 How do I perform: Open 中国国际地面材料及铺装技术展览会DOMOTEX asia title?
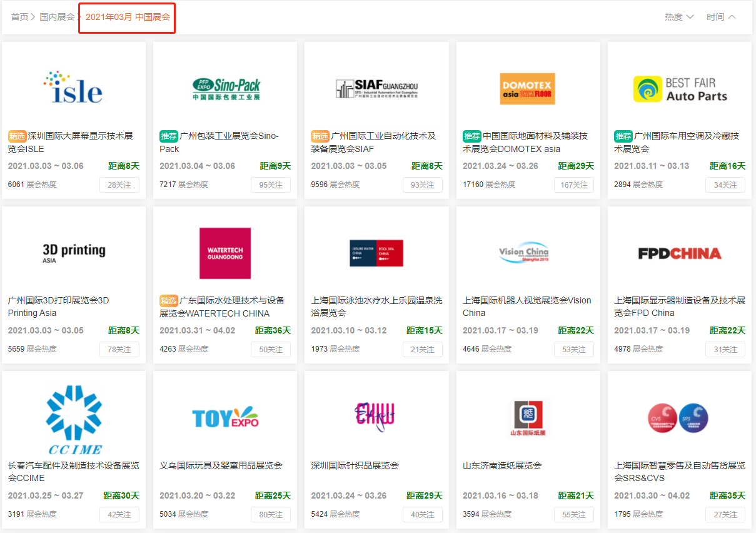[525, 142]
